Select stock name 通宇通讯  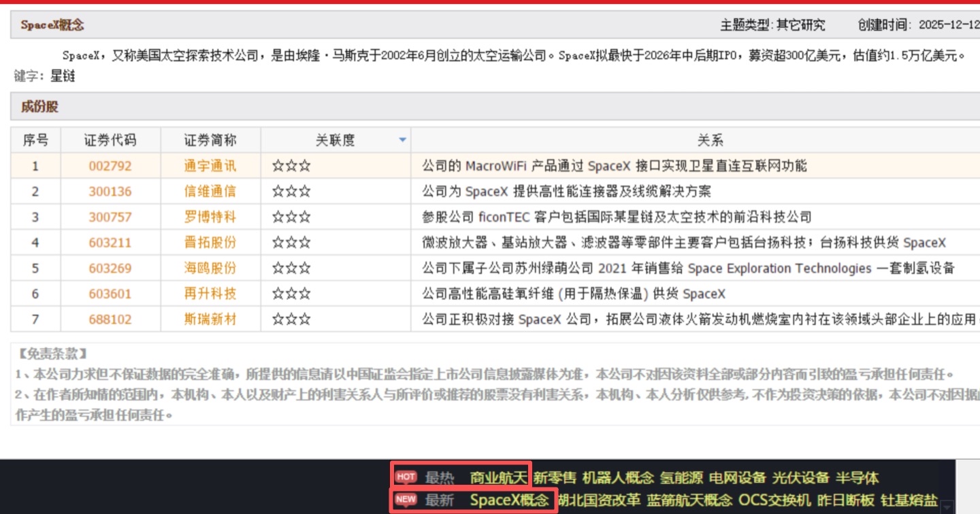coord(210,166)
